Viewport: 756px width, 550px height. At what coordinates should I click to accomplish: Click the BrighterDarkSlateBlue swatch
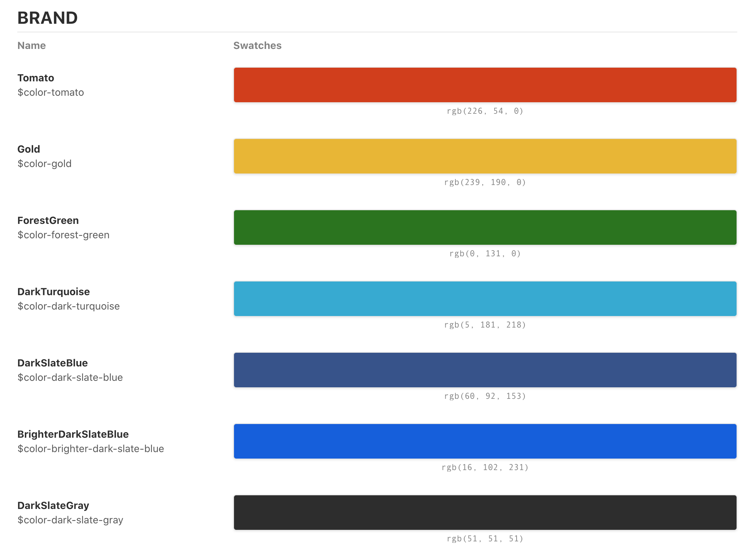click(x=485, y=441)
